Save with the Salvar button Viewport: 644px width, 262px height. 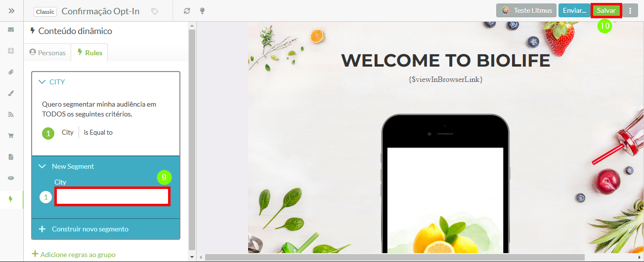[606, 10]
